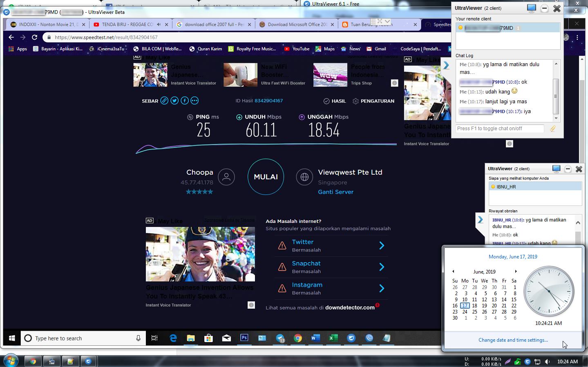Image resolution: width=588 pixels, height=367 pixels.
Task: Open Photoshop on remote taskbar
Action: (x=244, y=338)
